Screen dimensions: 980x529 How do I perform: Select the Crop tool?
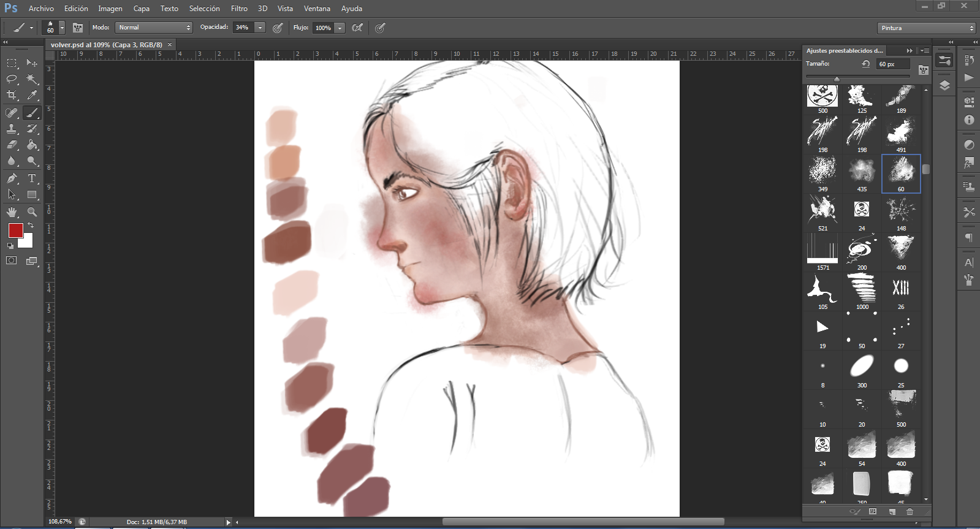tap(12, 95)
